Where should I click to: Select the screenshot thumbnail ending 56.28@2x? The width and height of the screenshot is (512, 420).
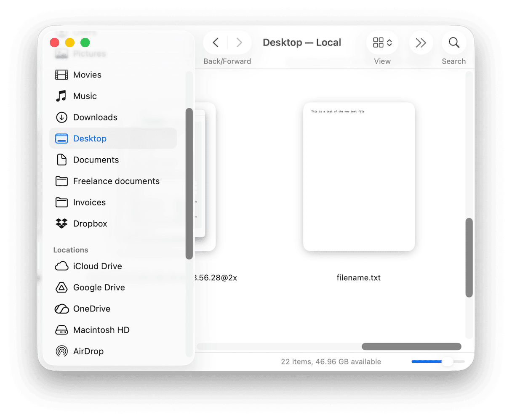205,177
